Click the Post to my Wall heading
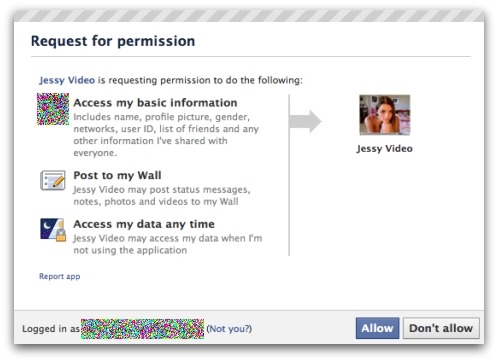 click(117, 175)
